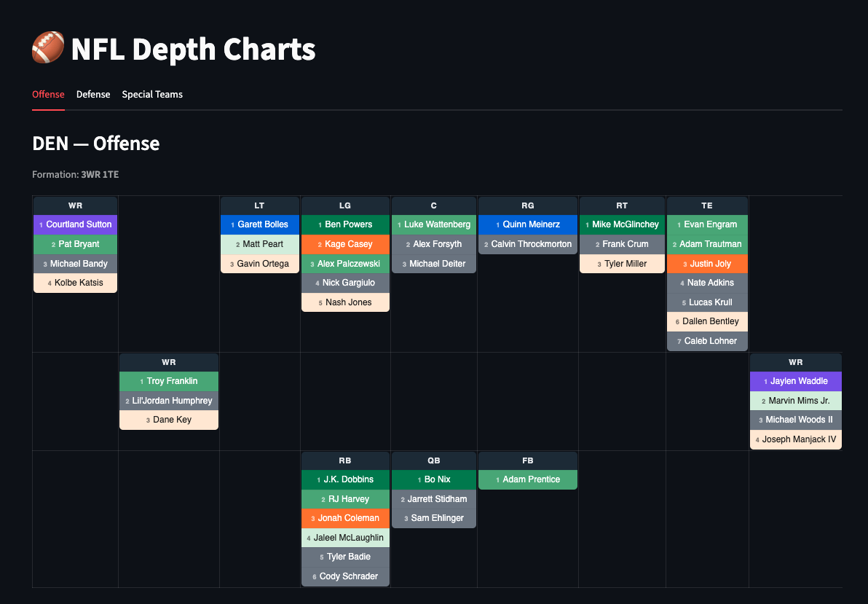Click Michael Bandy entry

tap(75, 264)
